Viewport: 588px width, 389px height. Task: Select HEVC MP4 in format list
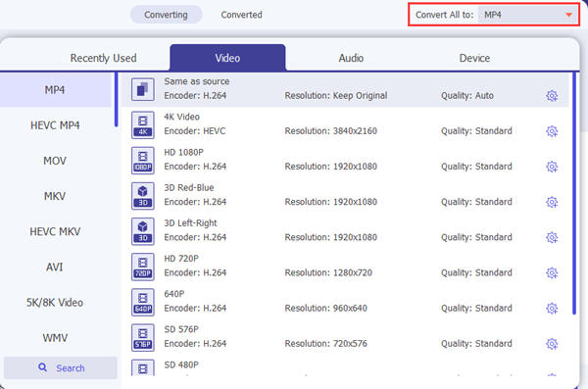(55, 125)
